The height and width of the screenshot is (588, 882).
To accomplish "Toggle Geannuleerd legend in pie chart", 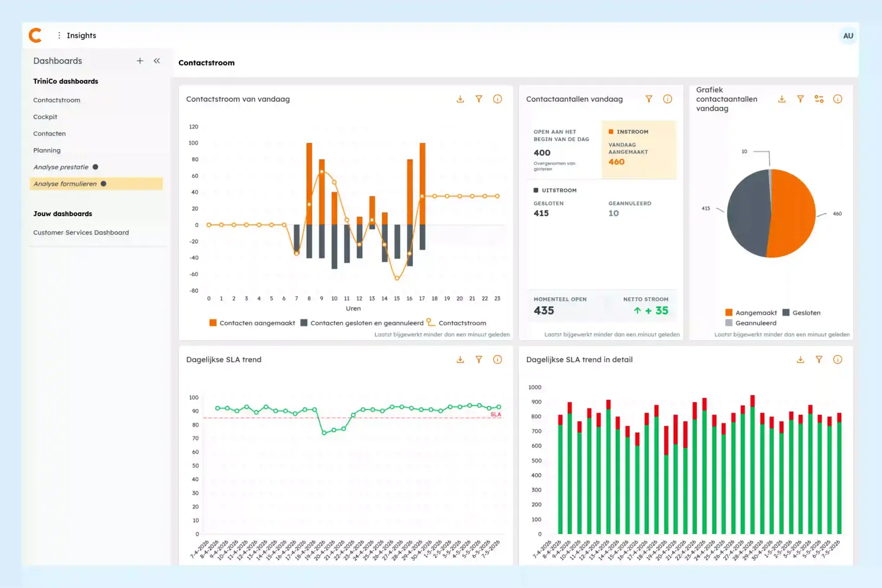I will click(x=751, y=323).
